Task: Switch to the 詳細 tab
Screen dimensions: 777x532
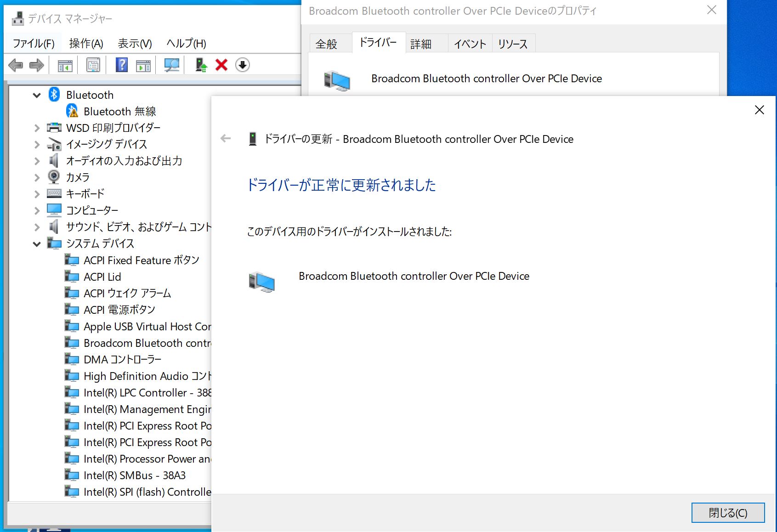Action: click(x=421, y=44)
